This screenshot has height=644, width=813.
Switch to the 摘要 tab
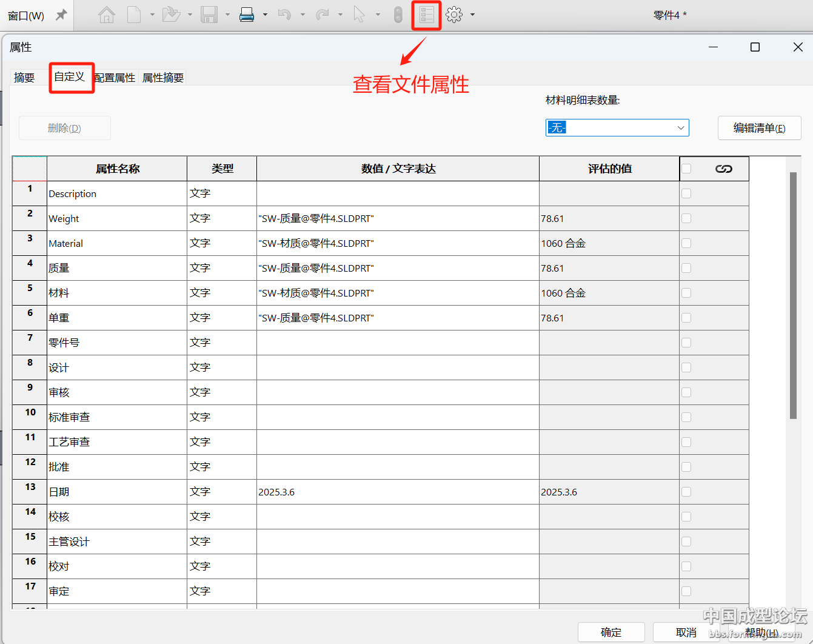[24, 78]
